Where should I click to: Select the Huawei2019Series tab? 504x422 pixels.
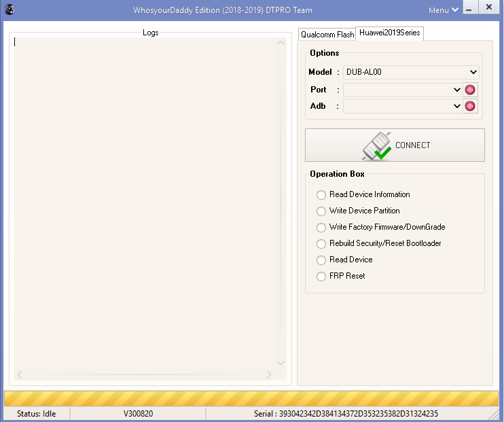390,33
